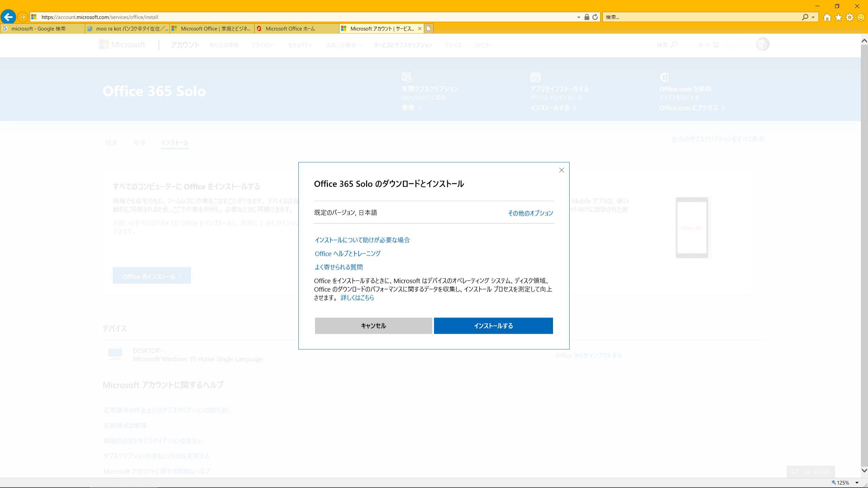Open サービスとサブスクリプション menu item
The width and height of the screenshot is (868, 488).
click(403, 45)
